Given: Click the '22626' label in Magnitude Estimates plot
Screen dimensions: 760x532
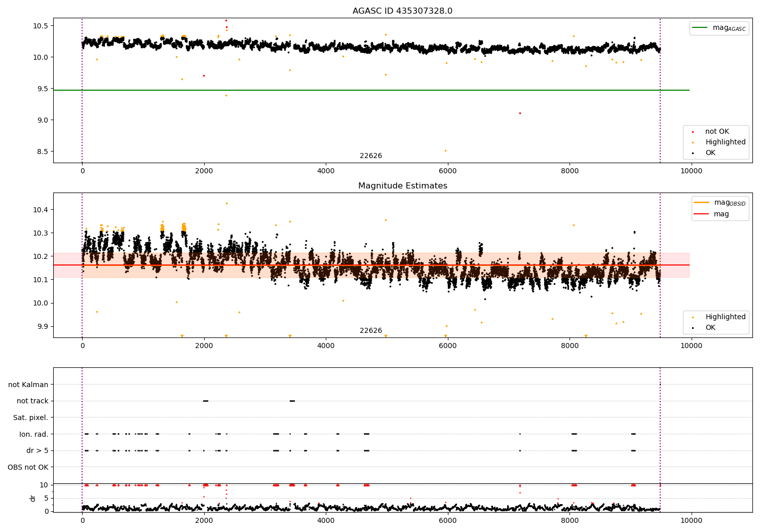Looking at the screenshot, I should [x=371, y=331].
